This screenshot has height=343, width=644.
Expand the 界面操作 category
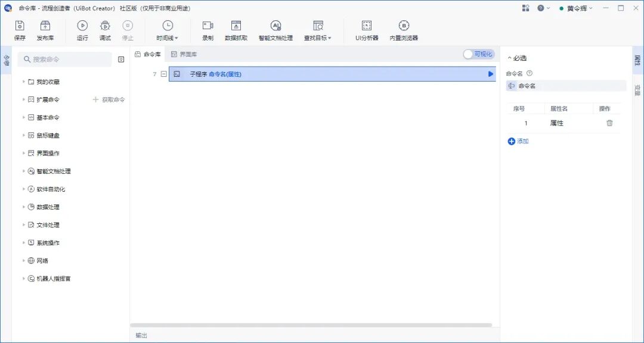coord(24,154)
